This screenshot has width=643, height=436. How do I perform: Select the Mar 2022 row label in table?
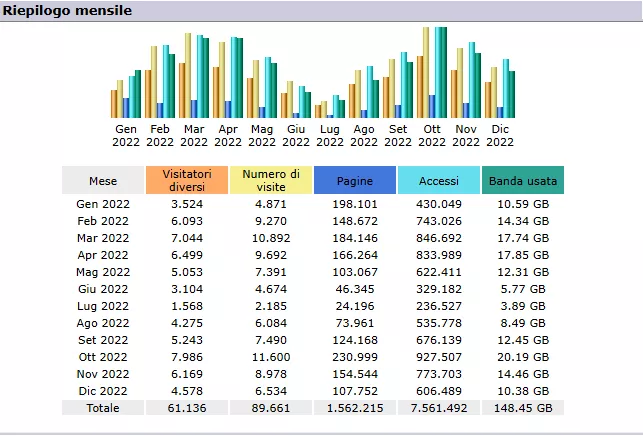pyautogui.click(x=103, y=238)
